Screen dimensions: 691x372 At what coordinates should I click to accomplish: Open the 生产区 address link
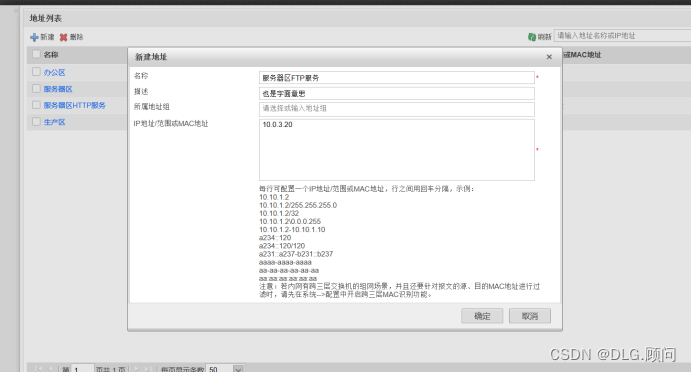tap(54, 122)
